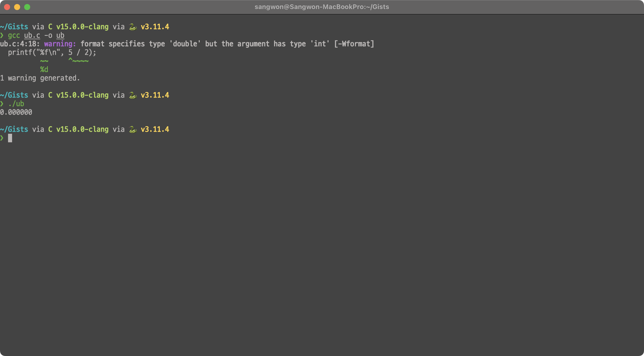
Task: Click the [-Wformat] flag text
Action: pos(354,44)
